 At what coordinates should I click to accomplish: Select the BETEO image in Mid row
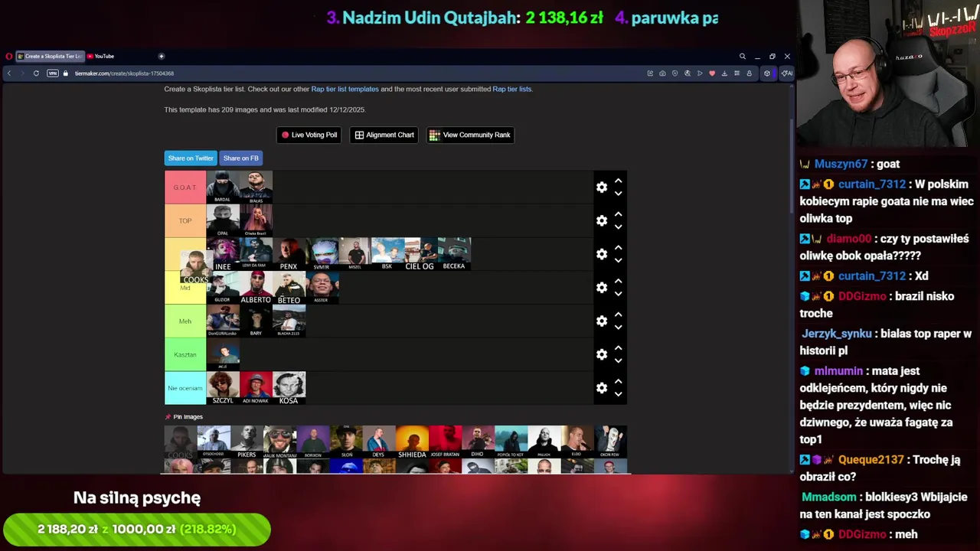pos(289,288)
